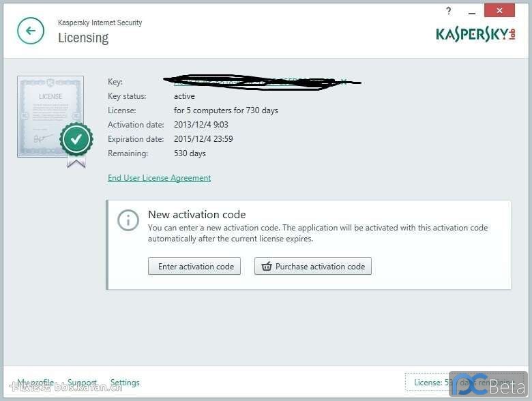This screenshot has width=532, height=401.
Task: Click the 'Key:' label
Action: tap(115, 82)
